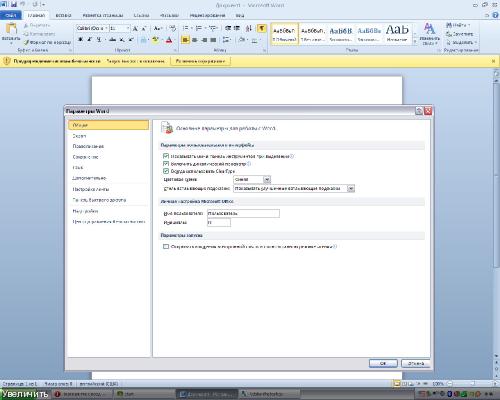Switch to the View ribbon tab

(240, 15)
